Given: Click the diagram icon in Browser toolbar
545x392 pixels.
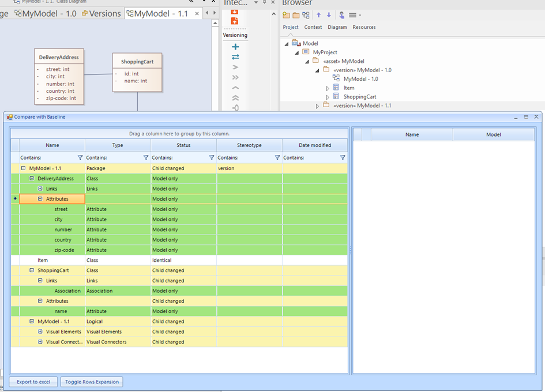Looking at the screenshot, I should (306, 15).
